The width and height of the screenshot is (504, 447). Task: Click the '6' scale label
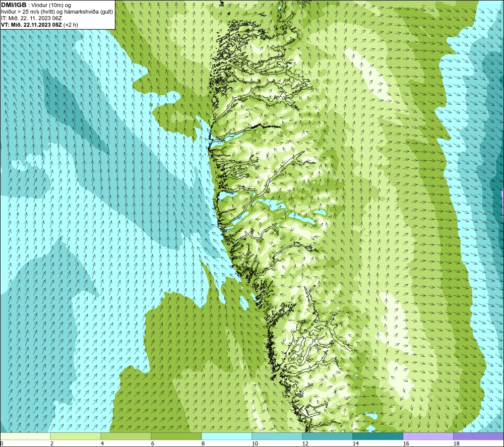tap(153, 443)
